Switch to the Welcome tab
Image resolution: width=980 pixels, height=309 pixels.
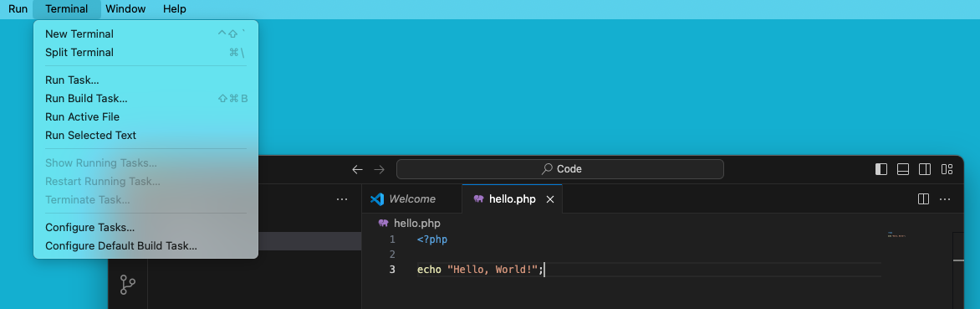(x=403, y=199)
